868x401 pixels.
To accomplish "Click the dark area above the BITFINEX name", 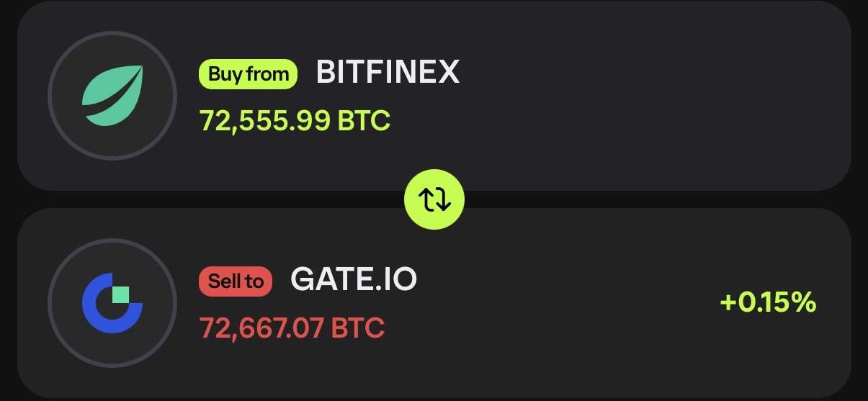I will [x=388, y=32].
